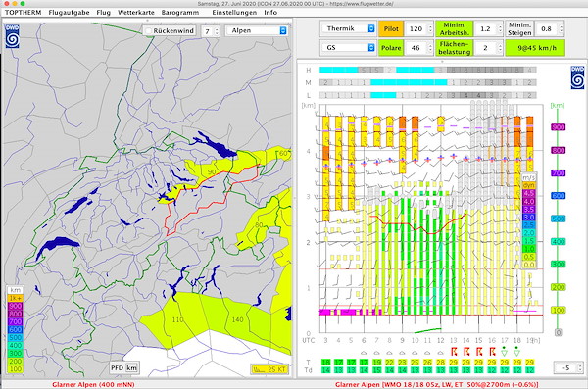Click the cloud symbol at 9 UTC
Image resolution: width=588 pixels, height=389 pixels.
pos(402,353)
